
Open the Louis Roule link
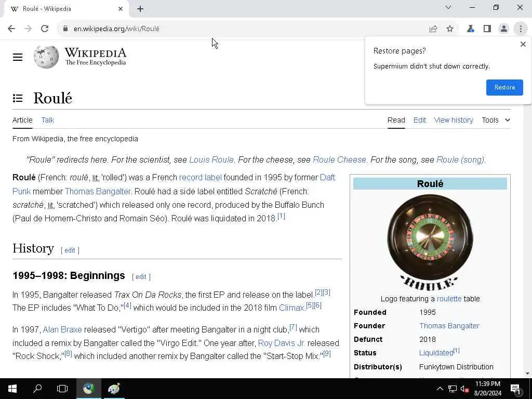click(211, 160)
